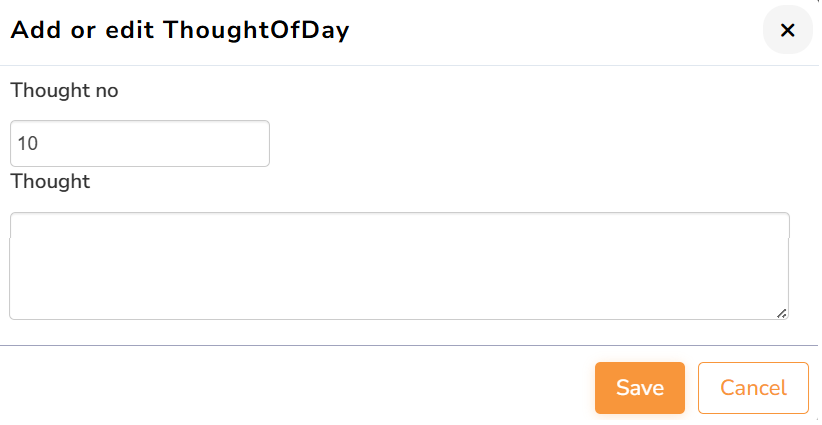This screenshot has height=425, width=822.
Task: Save the thought entry with orange button
Action: 639,388
